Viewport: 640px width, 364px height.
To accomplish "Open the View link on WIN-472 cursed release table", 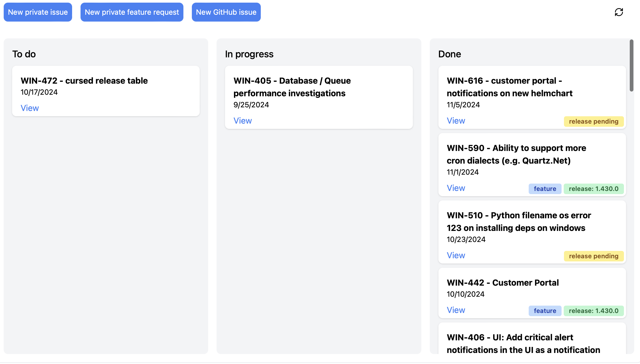I will pyautogui.click(x=29, y=108).
